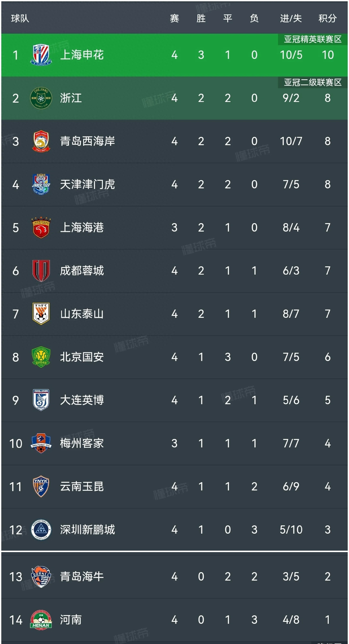
Task: Open team 深圳新鹏城 in the table
Action: [x=87, y=529]
